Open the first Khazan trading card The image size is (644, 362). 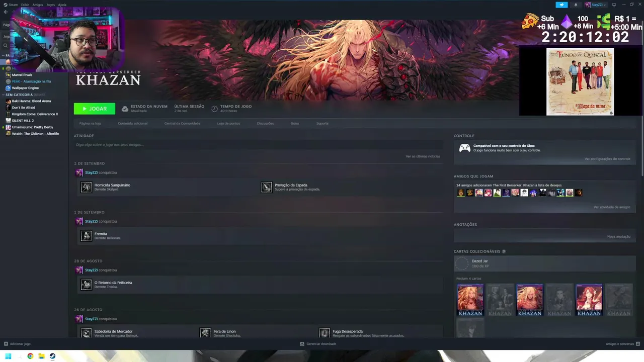pyautogui.click(x=470, y=300)
